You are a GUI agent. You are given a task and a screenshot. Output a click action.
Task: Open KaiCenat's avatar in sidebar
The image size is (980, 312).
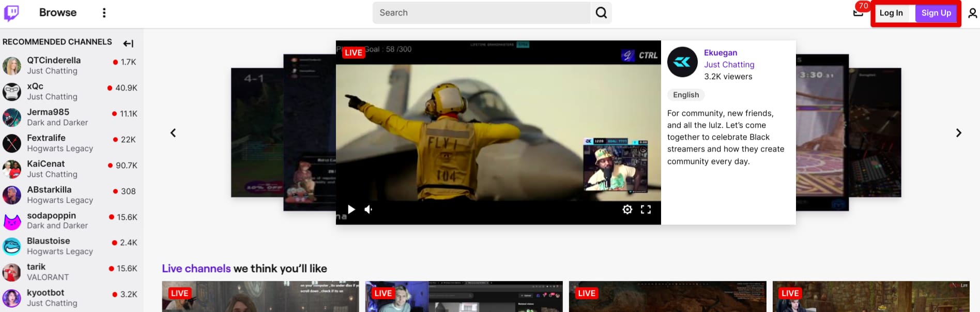12,169
